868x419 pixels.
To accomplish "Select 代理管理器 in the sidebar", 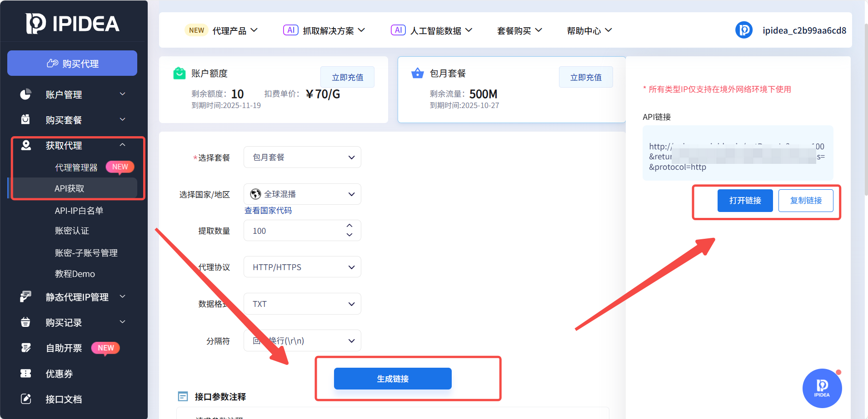I will [76, 168].
